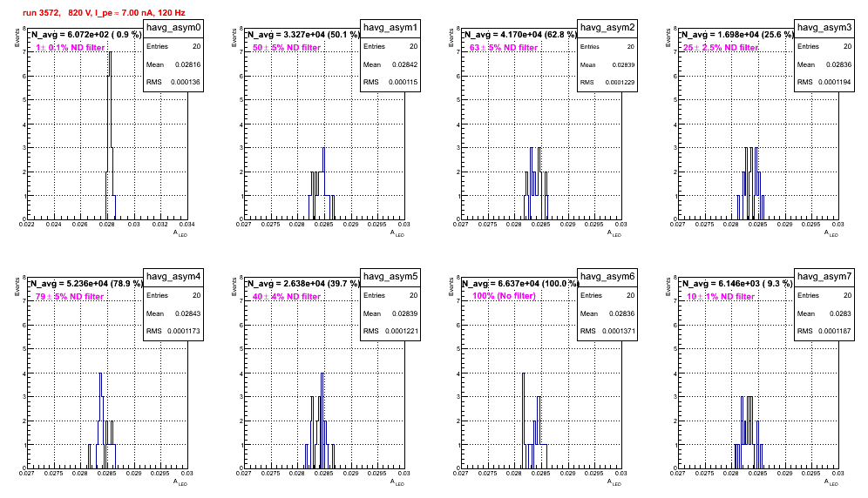Viewport: 868px width, 498px height.
Task: Click RMS 0.0001194 in havg_asym3 box
Action: point(824,82)
